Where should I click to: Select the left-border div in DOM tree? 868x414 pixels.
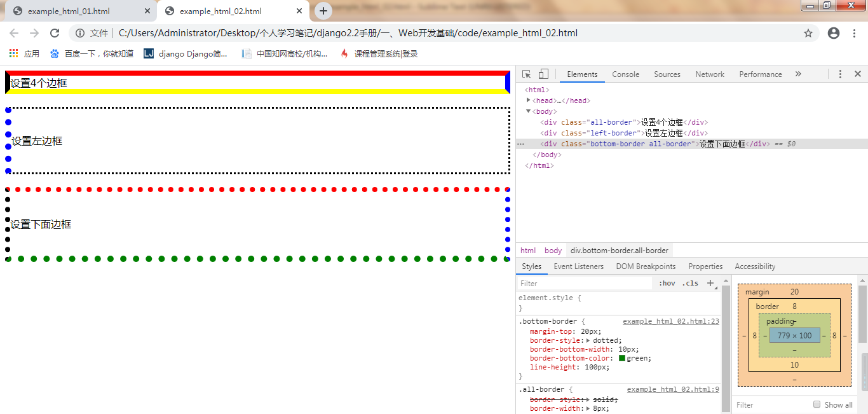624,133
